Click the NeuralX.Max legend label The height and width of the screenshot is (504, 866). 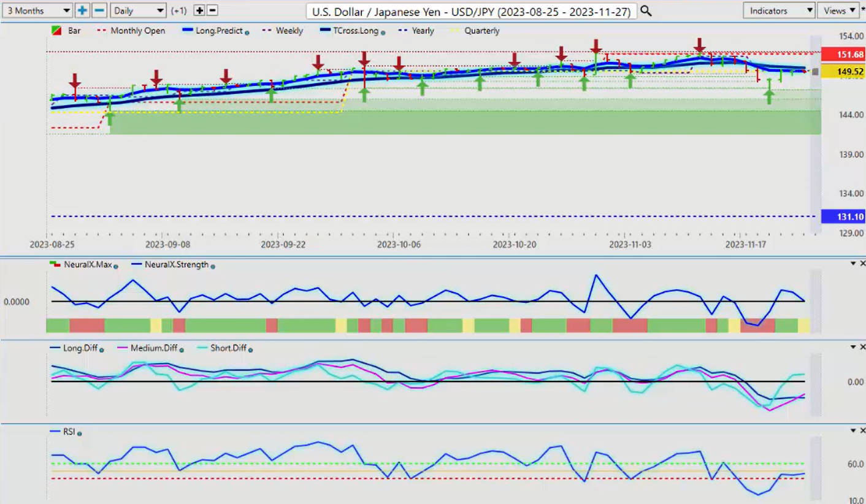(x=88, y=265)
